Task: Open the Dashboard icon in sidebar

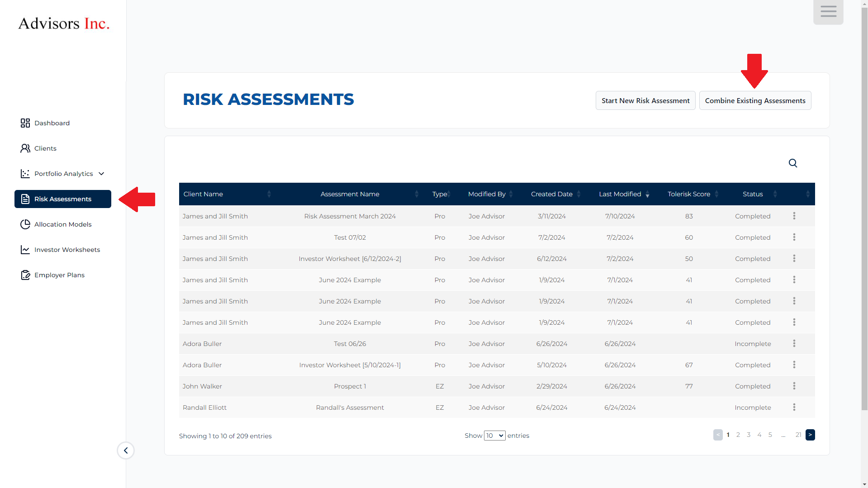Action: [x=25, y=123]
